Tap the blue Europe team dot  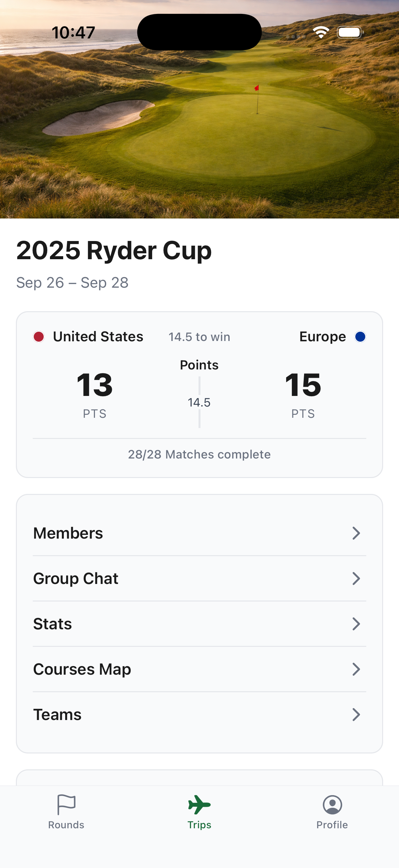pyautogui.click(x=360, y=337)
